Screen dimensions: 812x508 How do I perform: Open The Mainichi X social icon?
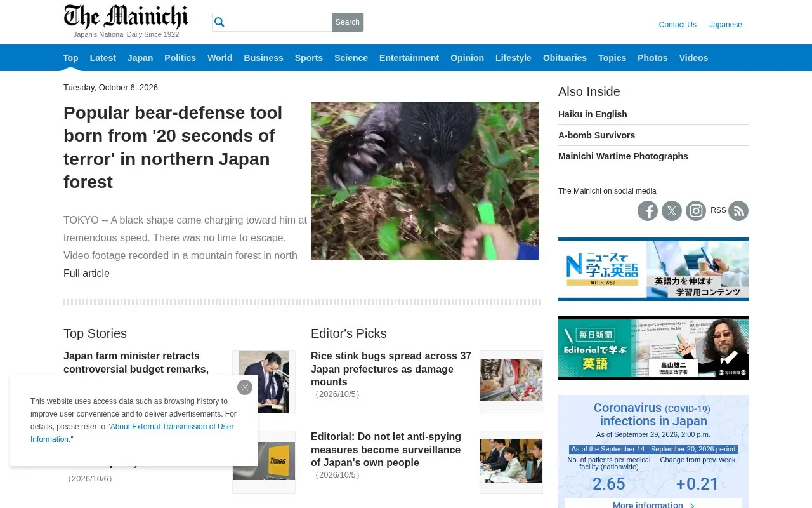pos(672,211)
